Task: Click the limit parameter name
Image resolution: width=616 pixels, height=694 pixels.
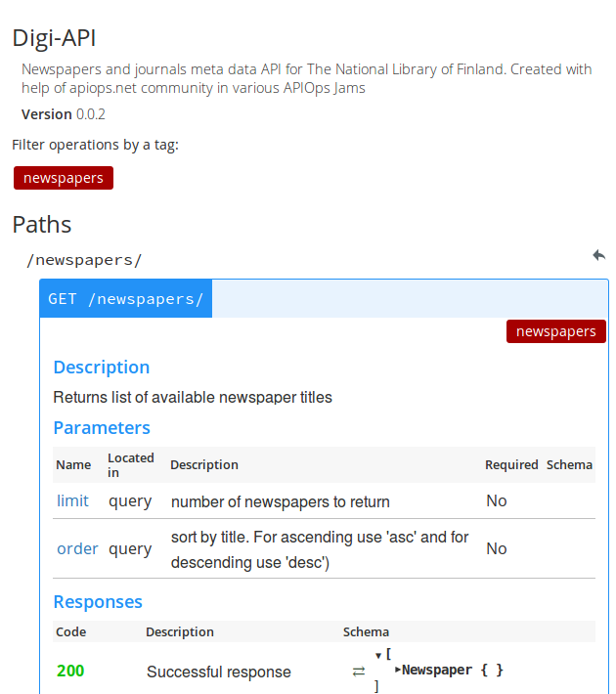Action: click(x=72, y=501)
